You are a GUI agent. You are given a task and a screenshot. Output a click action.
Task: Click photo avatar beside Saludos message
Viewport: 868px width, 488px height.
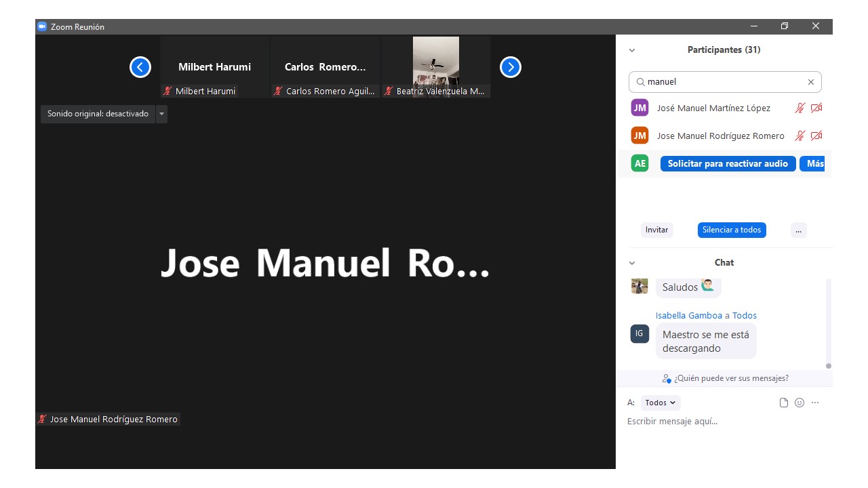(639, 286)
